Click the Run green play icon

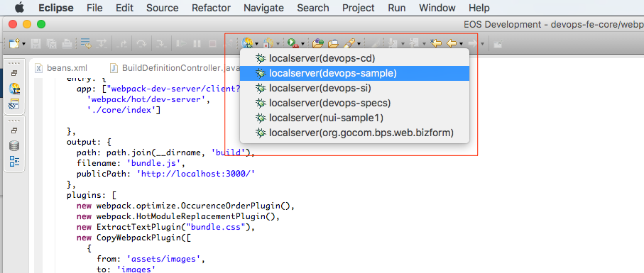click(x=293, y=43)
